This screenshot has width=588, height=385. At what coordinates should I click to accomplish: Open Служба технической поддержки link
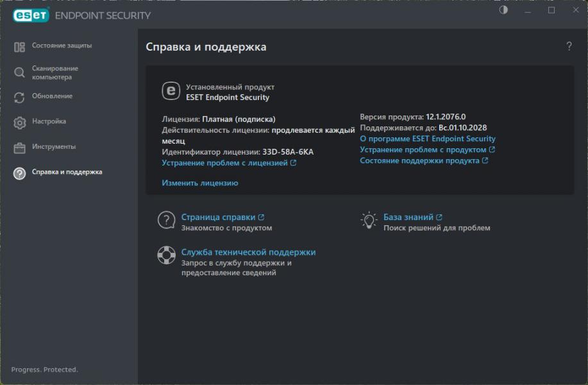tap(248, 252)
